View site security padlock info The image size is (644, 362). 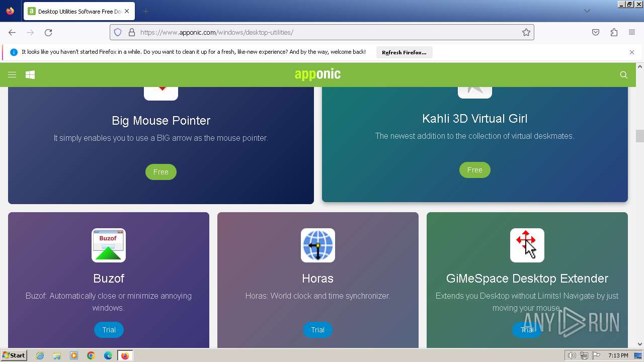click(132, 32)
